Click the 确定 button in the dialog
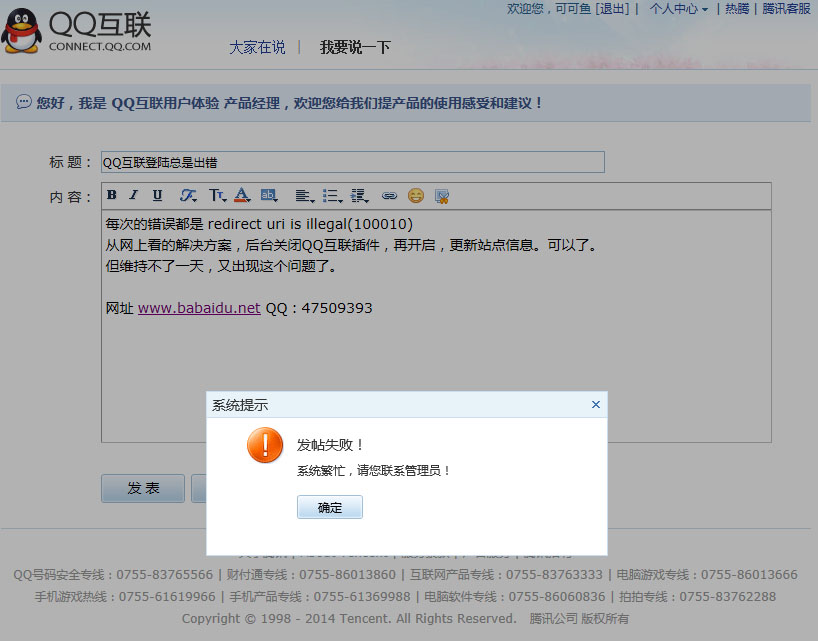Screen dimensions: 818x641 coord(330,507)
